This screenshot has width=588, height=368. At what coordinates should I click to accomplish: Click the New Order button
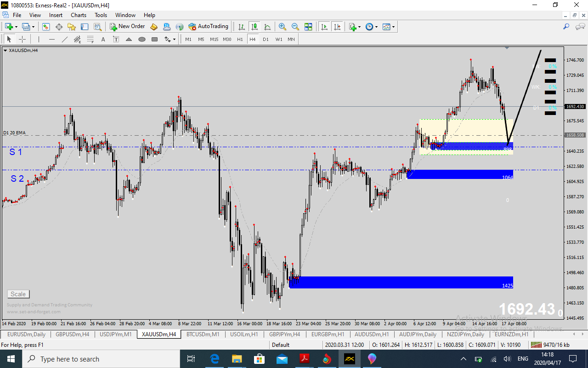click(127, 27)
